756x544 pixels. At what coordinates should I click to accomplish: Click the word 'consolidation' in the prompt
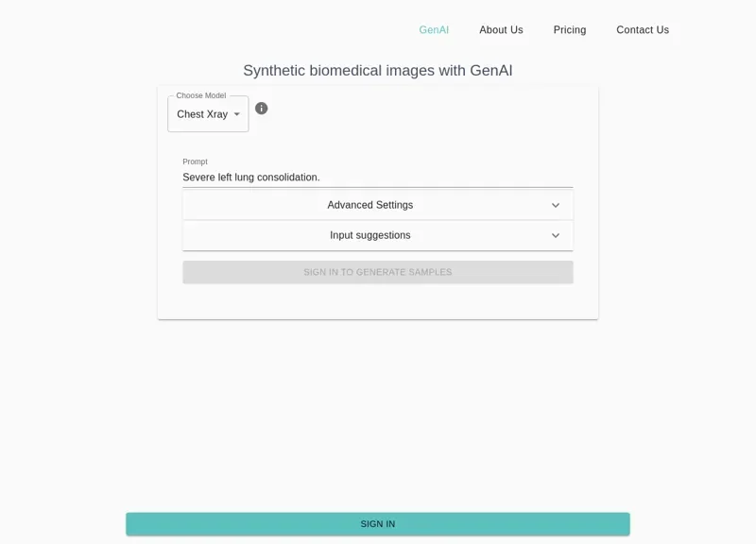coord(284,178)
